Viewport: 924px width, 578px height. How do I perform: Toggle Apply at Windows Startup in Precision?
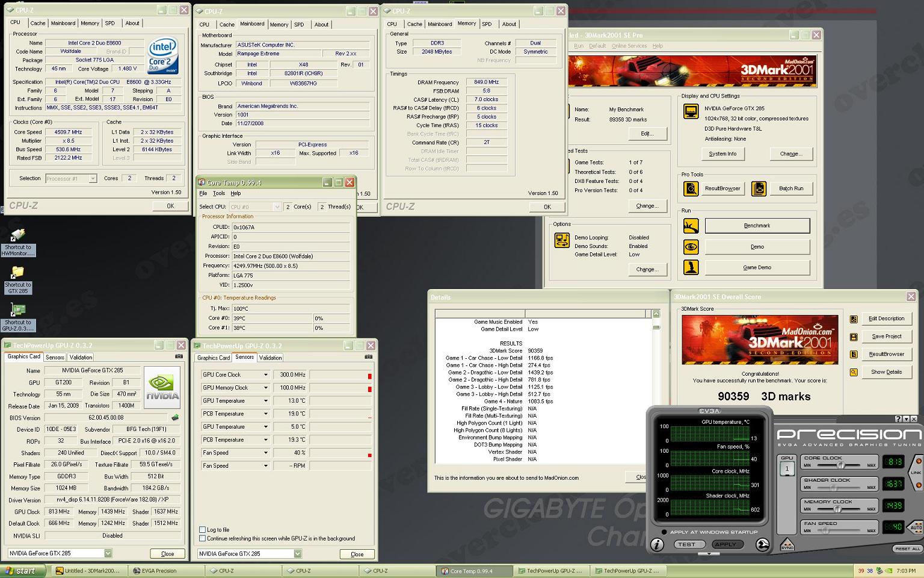664,532
